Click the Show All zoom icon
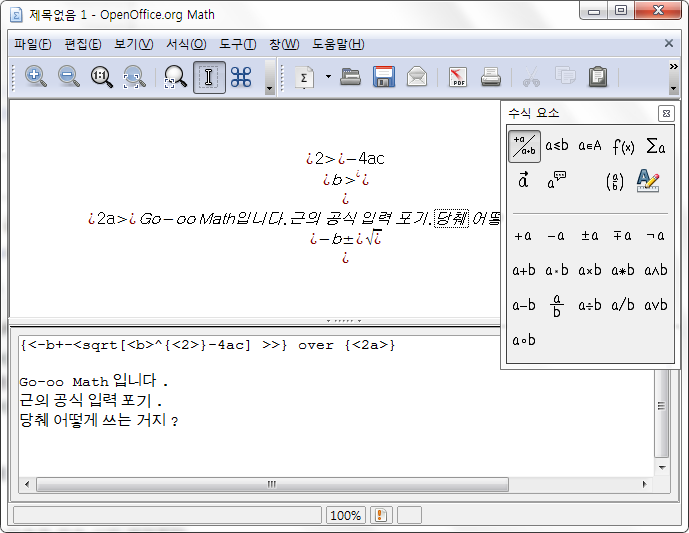689x533 pixels. [x=134, y=77]
